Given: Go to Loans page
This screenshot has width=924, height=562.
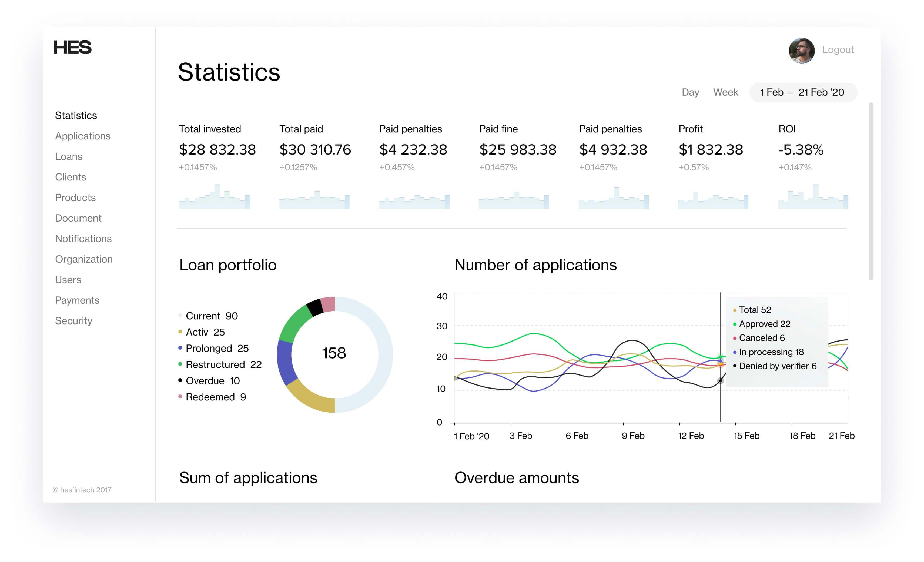Looking at the screenshot, I should pyautogui.click(x=69, y=157).
